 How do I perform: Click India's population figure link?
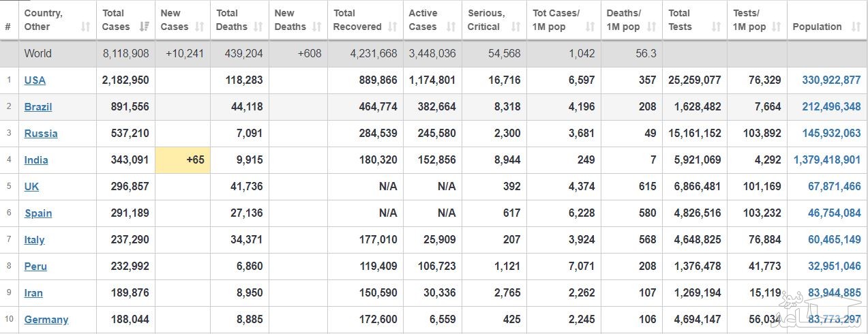(x=827, y=160)
